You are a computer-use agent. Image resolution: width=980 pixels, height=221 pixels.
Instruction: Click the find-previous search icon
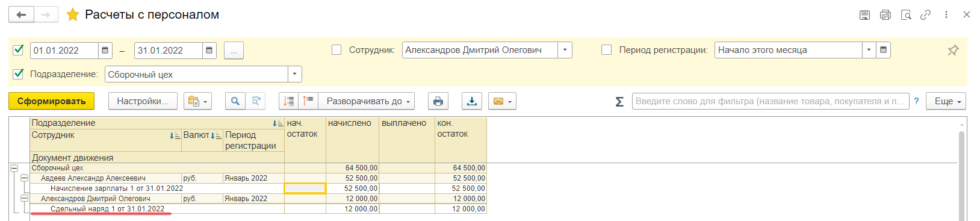(x=256, y=101)
